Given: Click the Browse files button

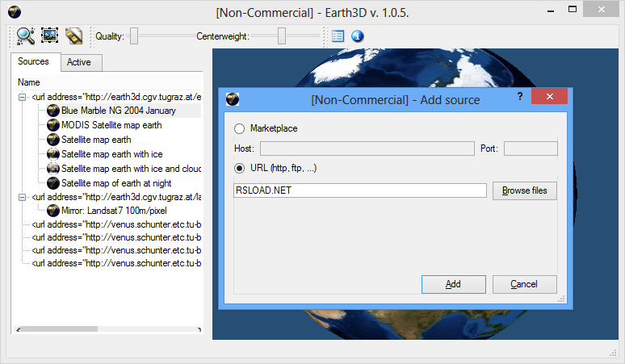Looking at the screenshot, I should point(525,190).
